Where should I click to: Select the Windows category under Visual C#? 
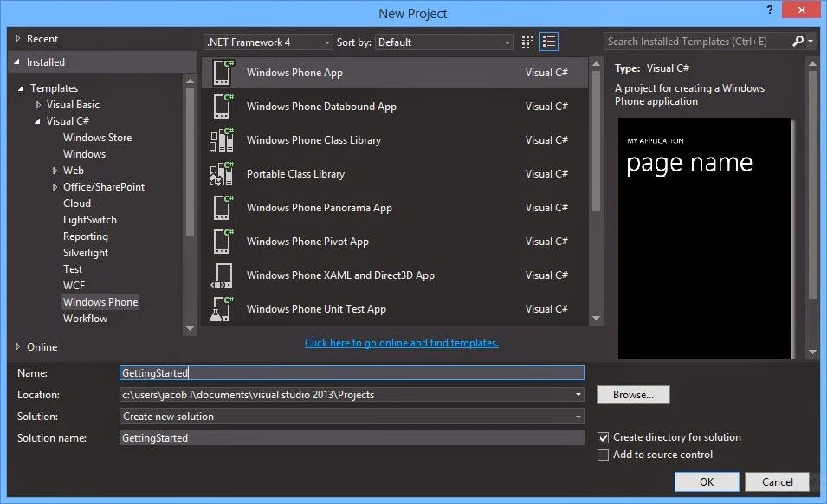[x=84, y=154]
